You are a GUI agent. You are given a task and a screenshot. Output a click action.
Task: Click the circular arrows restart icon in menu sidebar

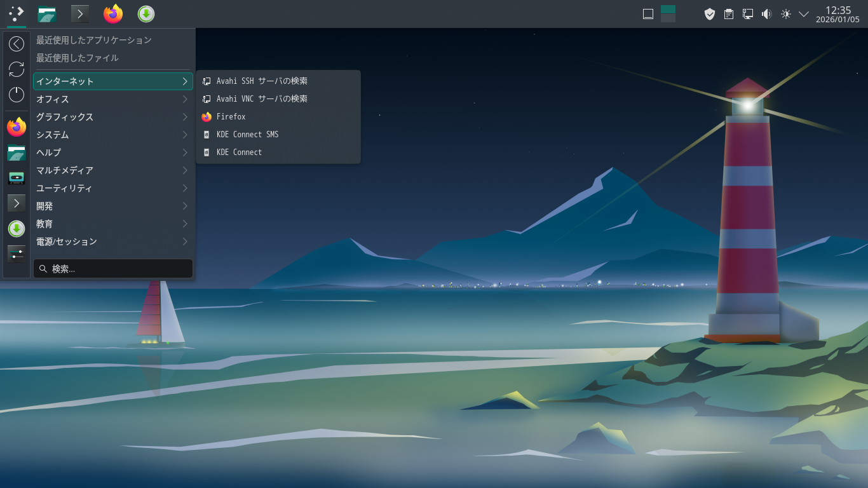pyautogui.click(x=17, y=69)
